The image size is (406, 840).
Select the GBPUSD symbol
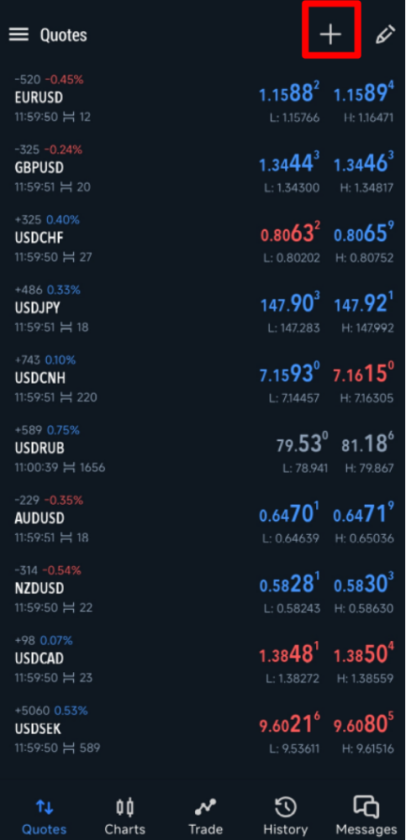coord(39,168)
